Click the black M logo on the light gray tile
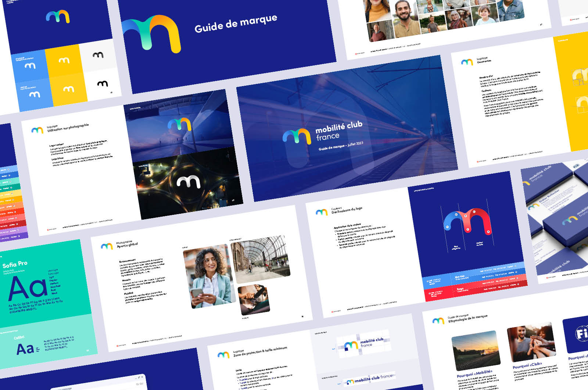 pyautogui.click(x=98, y=55)
